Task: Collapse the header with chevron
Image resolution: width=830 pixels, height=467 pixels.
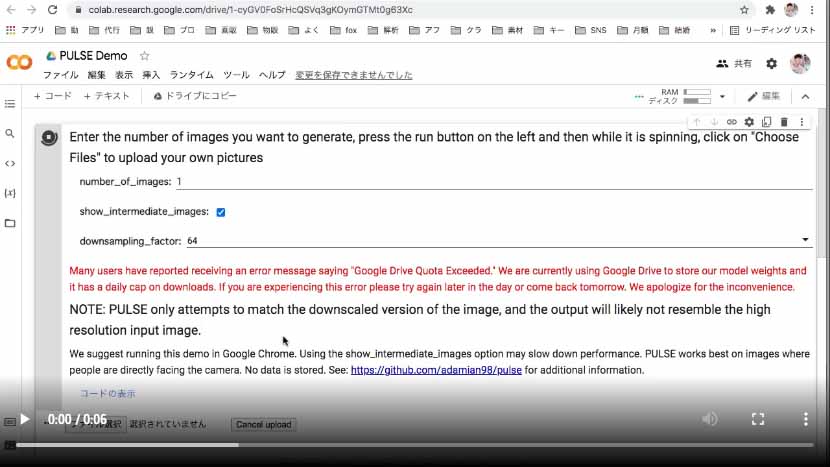Action: click(x=805, y=97)
